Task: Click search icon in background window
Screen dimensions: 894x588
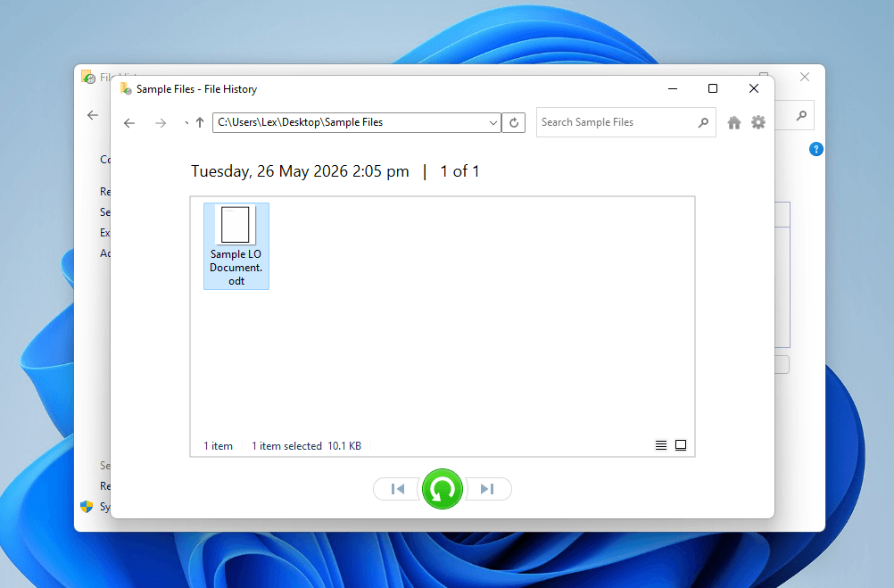Action: [x=801, y=116]
